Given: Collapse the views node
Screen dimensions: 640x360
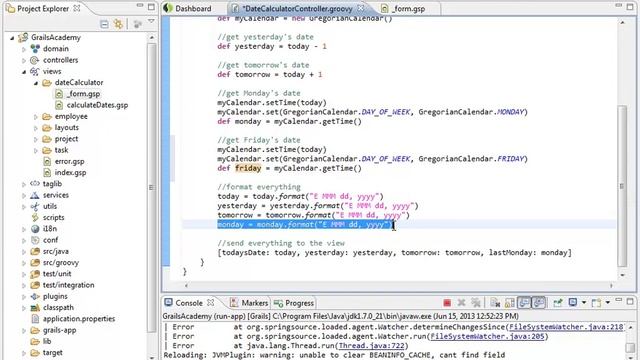Looking at the screenshot, I should pos(24,71).
